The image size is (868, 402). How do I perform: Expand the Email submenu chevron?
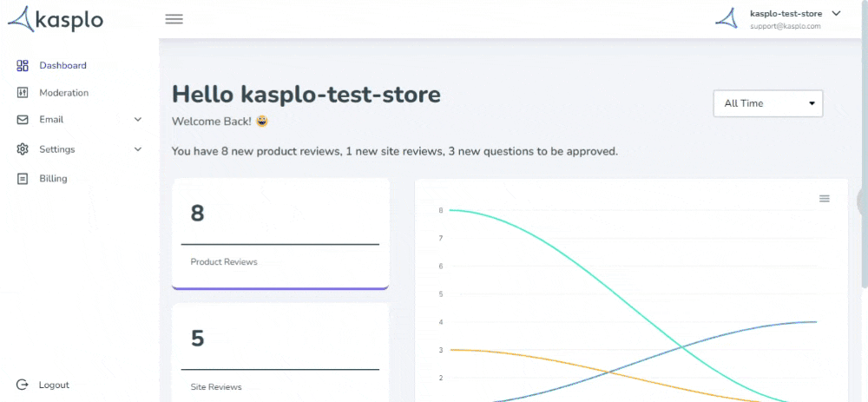pos(138,120)
